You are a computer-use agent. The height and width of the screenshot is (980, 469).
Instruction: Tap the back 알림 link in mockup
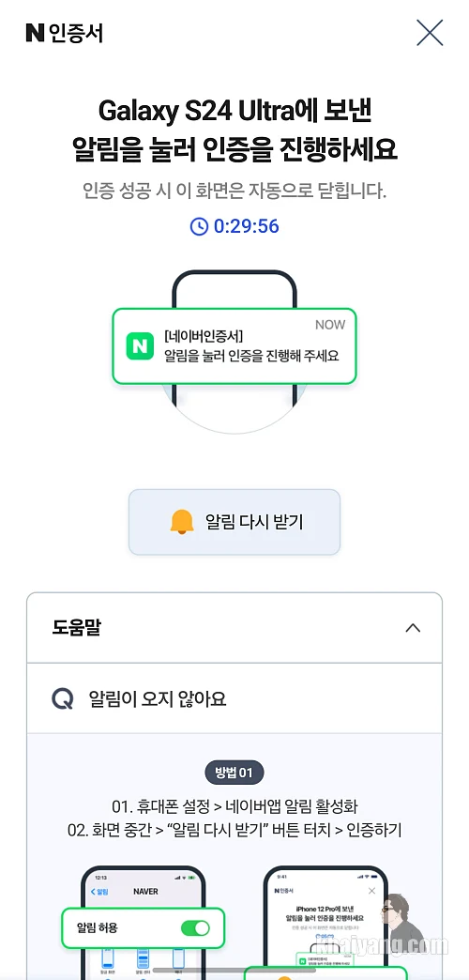[99, 892]
